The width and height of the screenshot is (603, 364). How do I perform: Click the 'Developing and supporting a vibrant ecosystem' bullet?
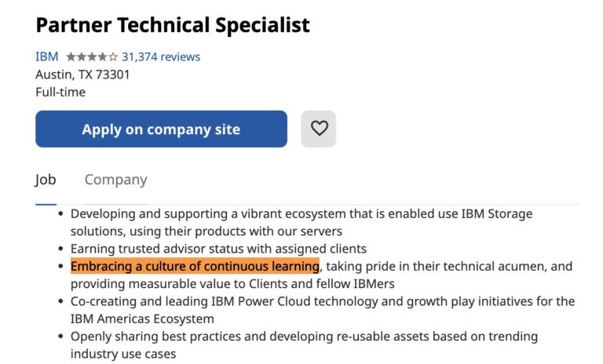tap(301, 213)
